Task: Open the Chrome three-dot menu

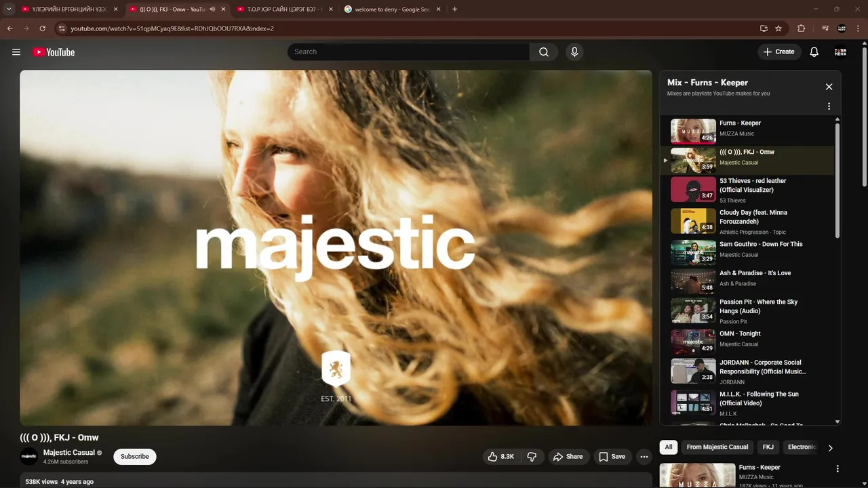Action: pyautogui.click(x=859, y=28)
